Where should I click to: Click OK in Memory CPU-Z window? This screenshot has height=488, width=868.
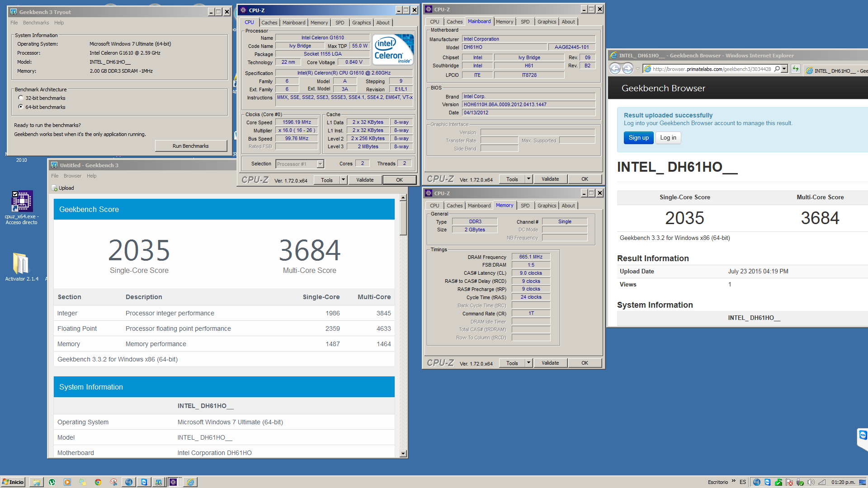(585, 363)
